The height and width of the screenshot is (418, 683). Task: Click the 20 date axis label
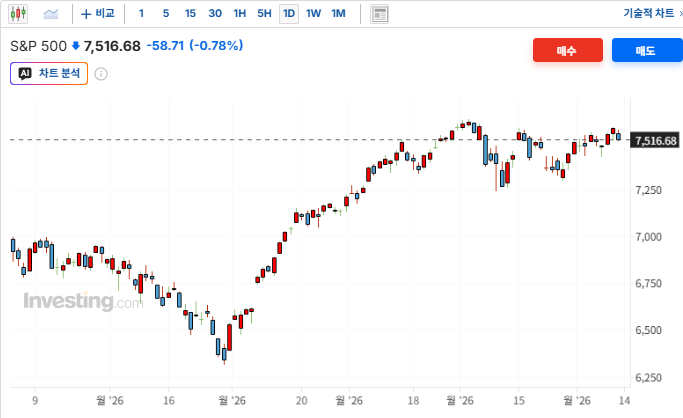(x=301, y=401)
